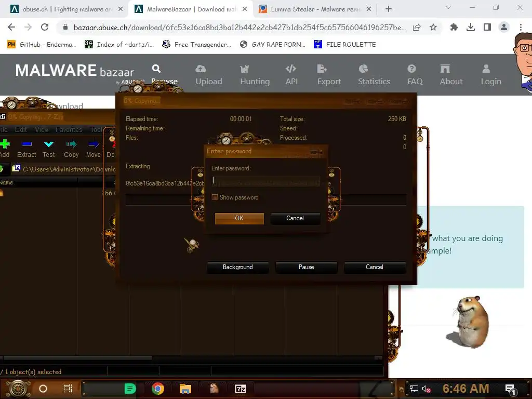Pause the extraction
The height and width of the screenshot is (399, 532).
pos(307,267)
